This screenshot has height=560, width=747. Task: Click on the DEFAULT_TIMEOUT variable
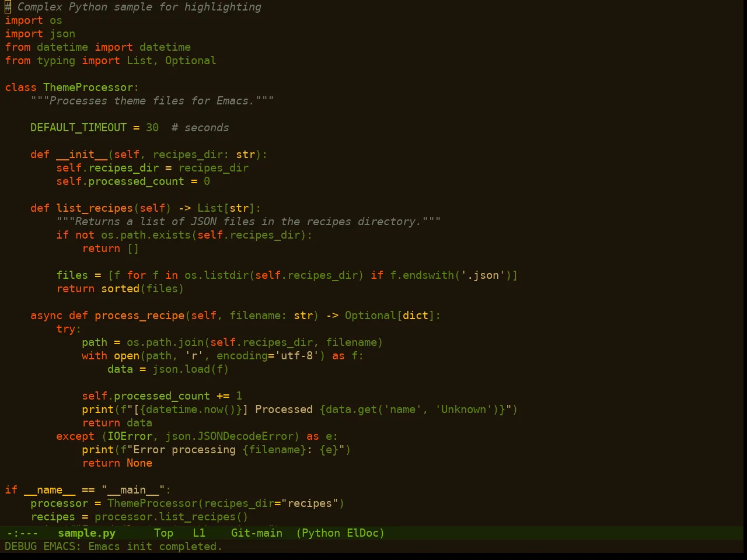(x=78, y=128)
